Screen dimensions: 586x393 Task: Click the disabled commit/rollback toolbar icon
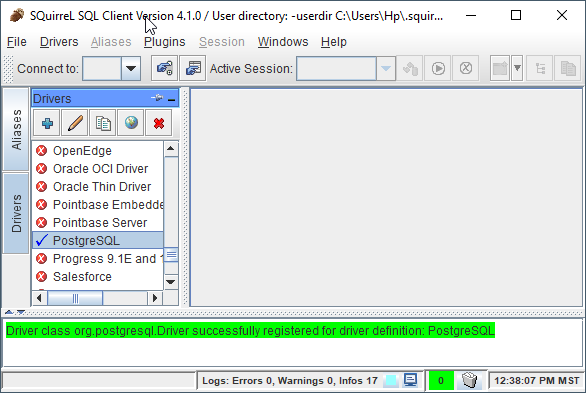(410, 68)
